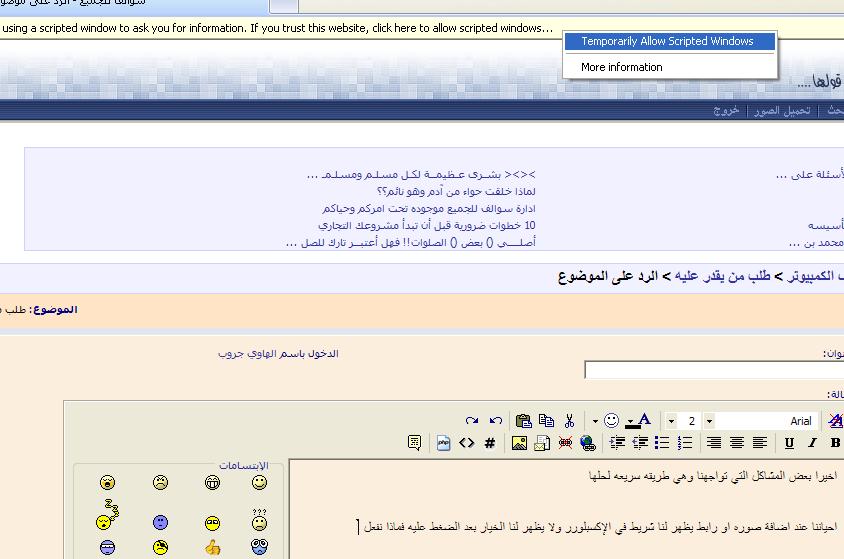Image resolution: width=844 pixels, height=559 pixels.
Task: Toggle Italic formatting
Action: 812,443
